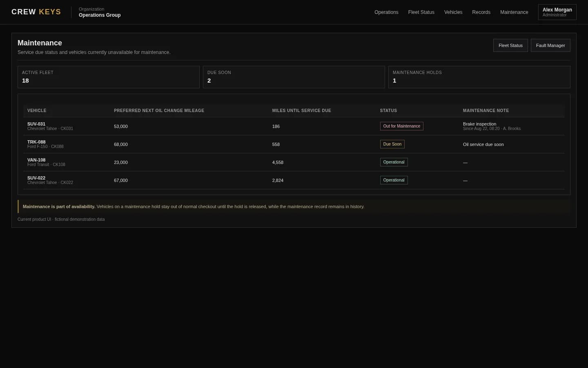Screen dimensions: 588x368
Task: Click the Status column header
Action: coord(388,111)
